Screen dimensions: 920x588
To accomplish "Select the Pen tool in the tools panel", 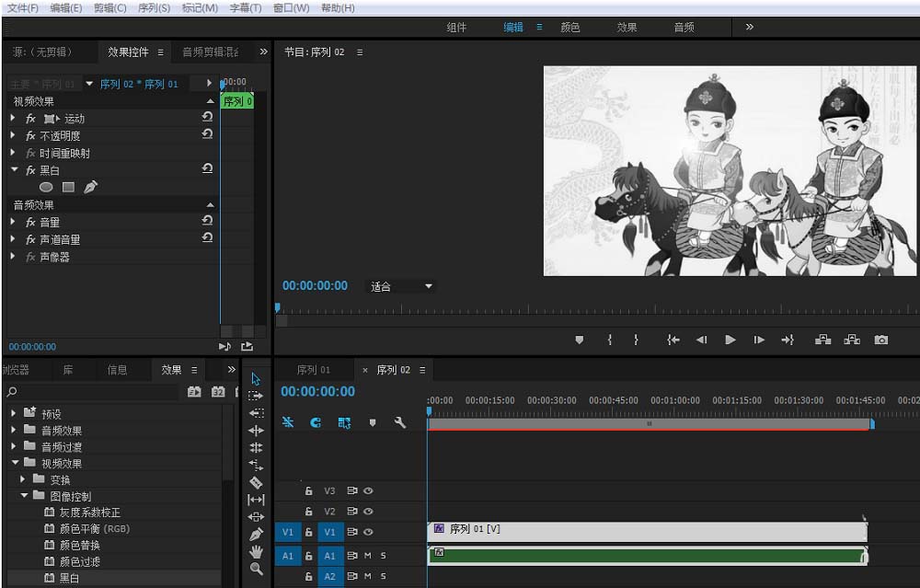I will coord(256,535).
